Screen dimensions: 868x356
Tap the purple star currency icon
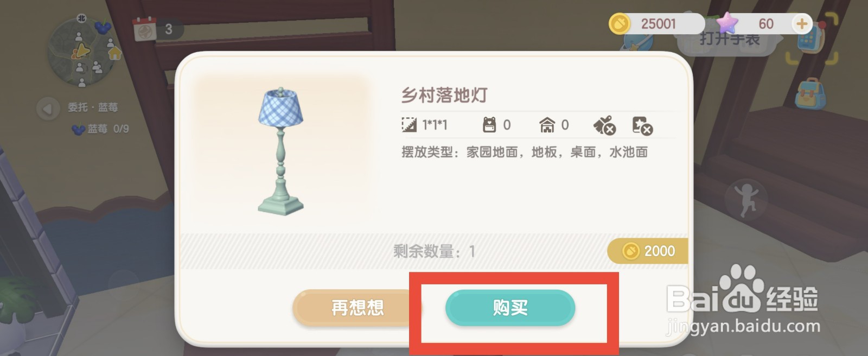click(x=727, y=23)
